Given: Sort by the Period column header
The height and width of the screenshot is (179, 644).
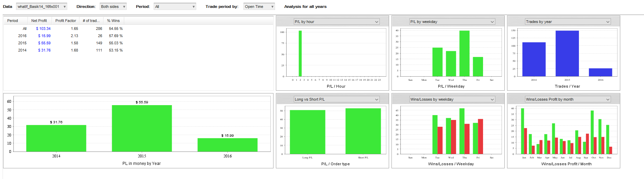Looking at the screenshot, I should [x=15, y=21].
